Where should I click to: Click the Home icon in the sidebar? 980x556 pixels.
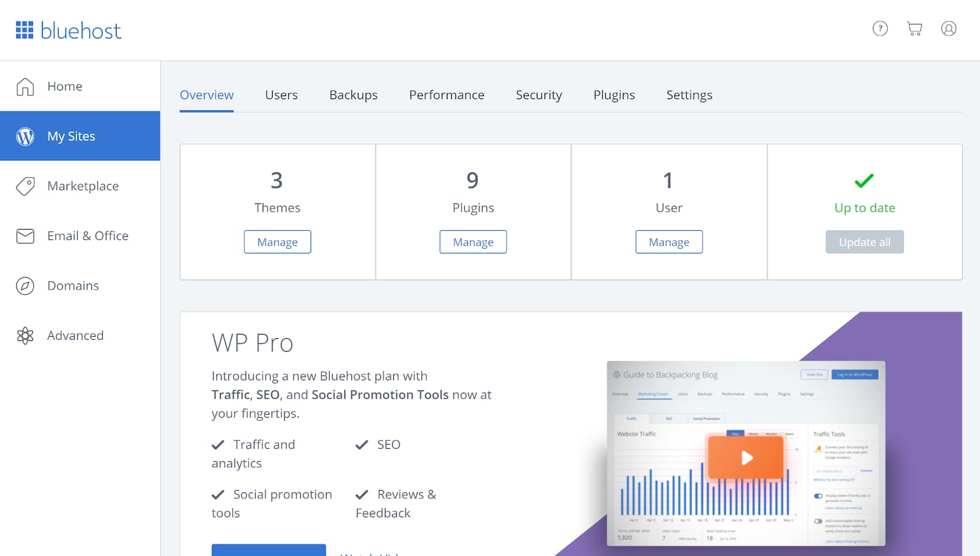tap(24, 86)
